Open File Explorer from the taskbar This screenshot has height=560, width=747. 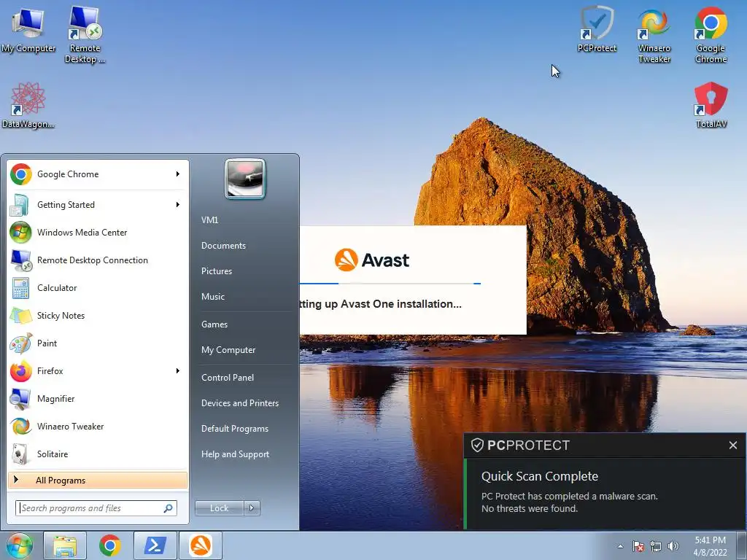tap(65, 545)
